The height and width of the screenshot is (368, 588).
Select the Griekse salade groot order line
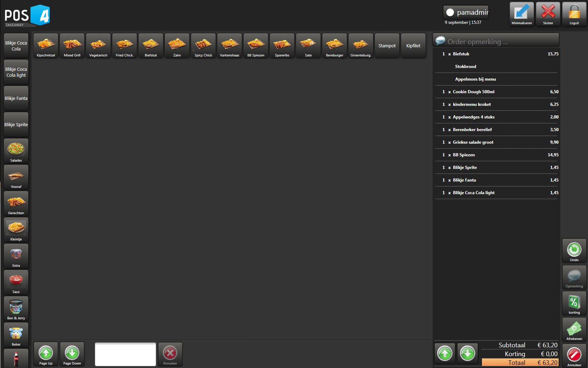[x=496, y=142]
